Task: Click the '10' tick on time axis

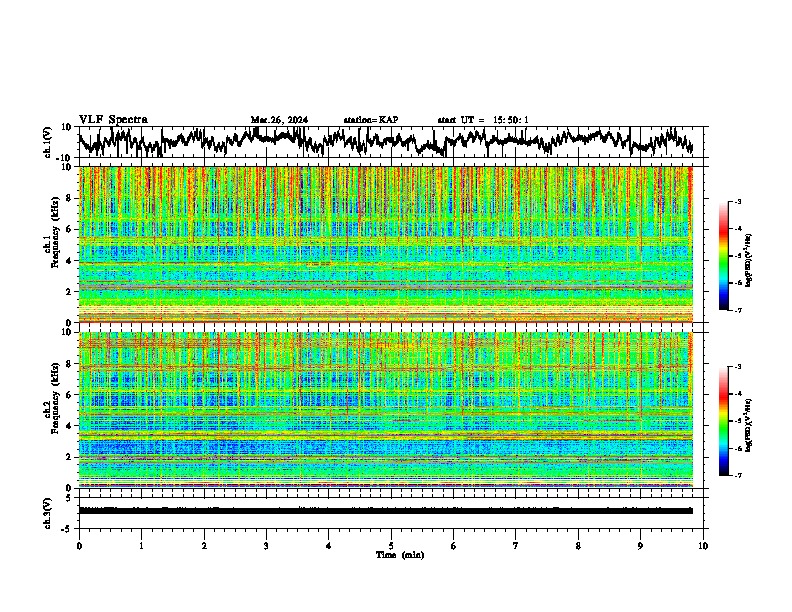Action: click(703, 546)
